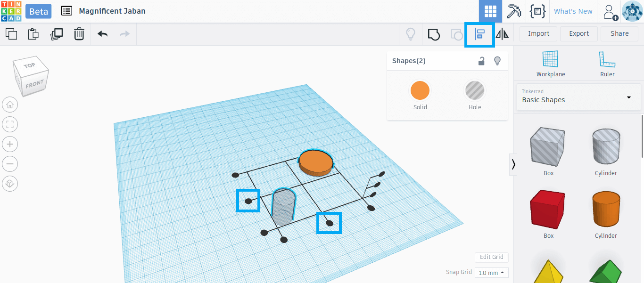Viewport: 644px width, 283px height.
Task: Open What's New
Action: [573, 11]
